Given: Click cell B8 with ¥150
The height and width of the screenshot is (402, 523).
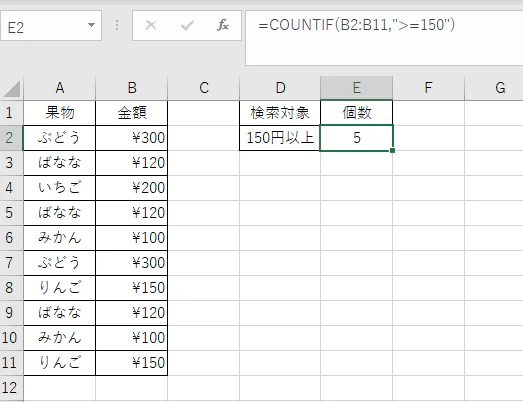Looking at the screenshot, I should 132,288.
